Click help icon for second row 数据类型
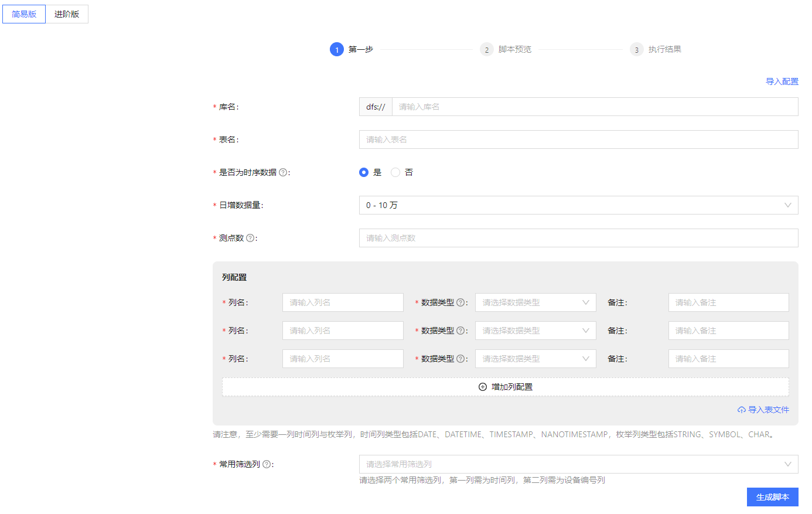 460,331
